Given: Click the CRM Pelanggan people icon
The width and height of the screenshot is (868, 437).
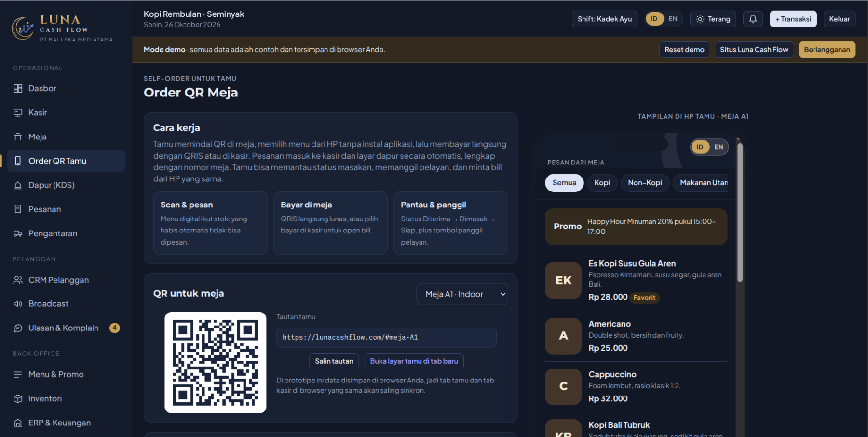Looking at the screenshot, I should (x=18, y=280).
